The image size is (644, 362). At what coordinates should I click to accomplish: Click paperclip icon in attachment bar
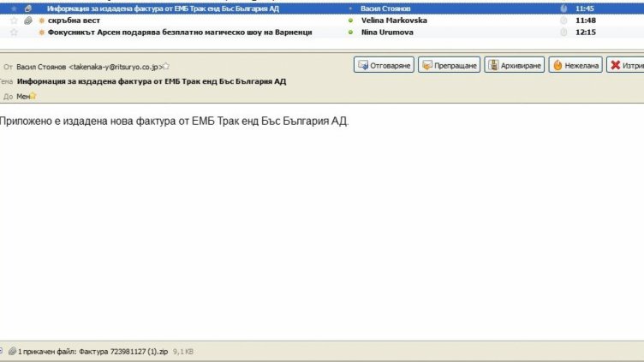click(x=12, y=351)
